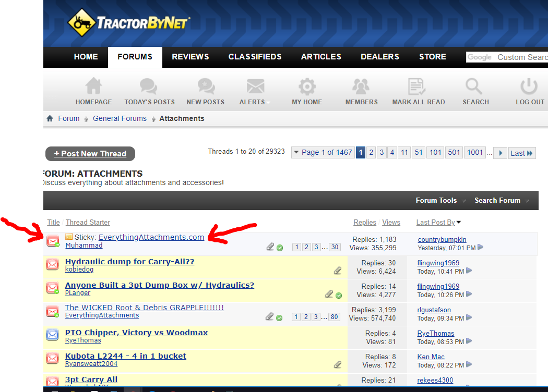Open Today's Posts speech bubble icon

click(x=149, y=87)
